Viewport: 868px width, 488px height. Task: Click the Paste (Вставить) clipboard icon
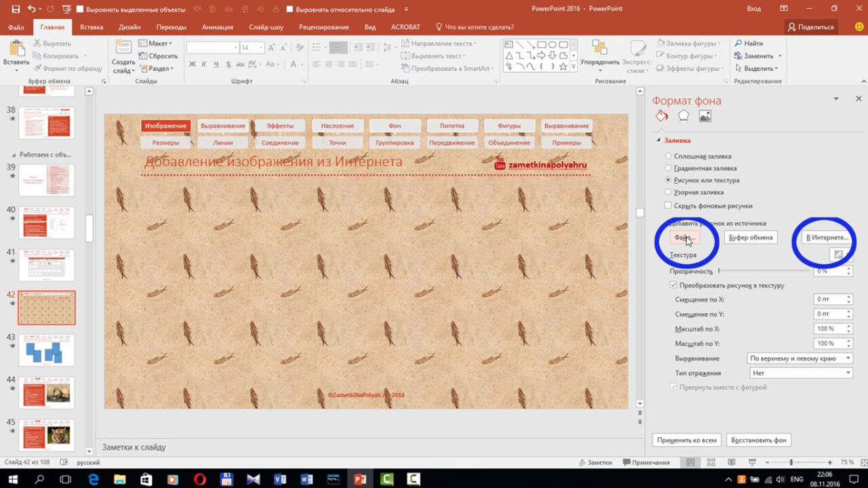point(16,49)
